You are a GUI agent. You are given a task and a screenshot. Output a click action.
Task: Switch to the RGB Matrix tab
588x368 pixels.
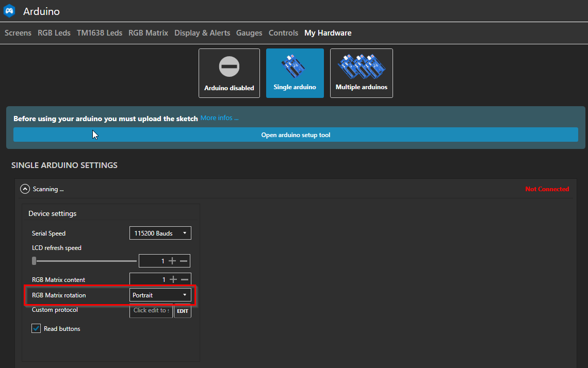click(x=148, y=32)
